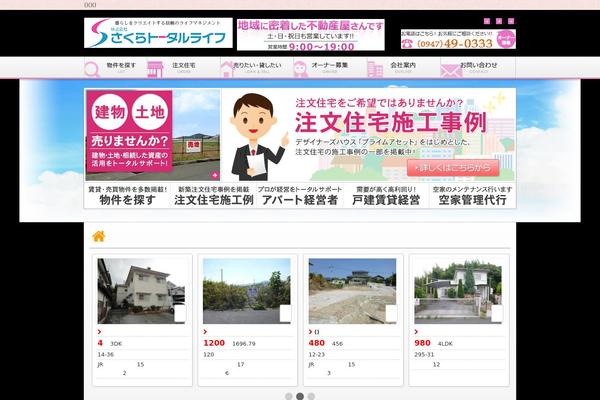600x400 pixels.
Task: Click the third small pink square header icon
Action: 511,21
